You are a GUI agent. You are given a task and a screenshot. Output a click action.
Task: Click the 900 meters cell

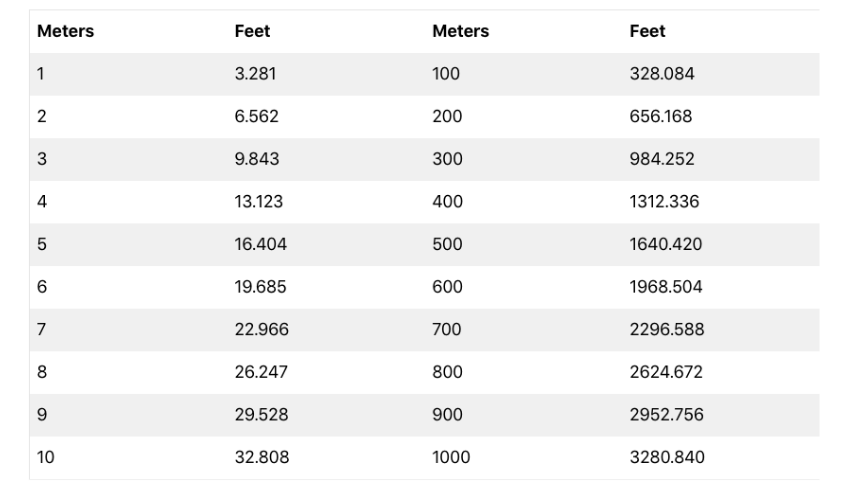(447, 416)
